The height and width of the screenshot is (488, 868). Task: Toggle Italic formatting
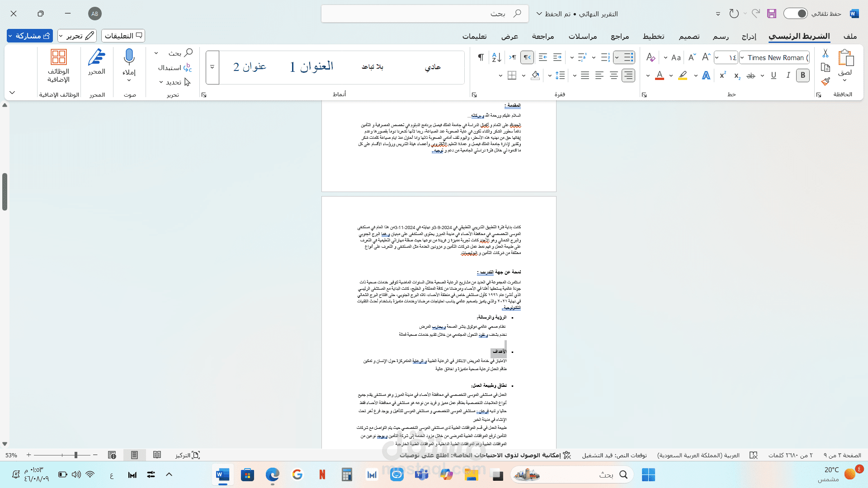pos(788,75)
